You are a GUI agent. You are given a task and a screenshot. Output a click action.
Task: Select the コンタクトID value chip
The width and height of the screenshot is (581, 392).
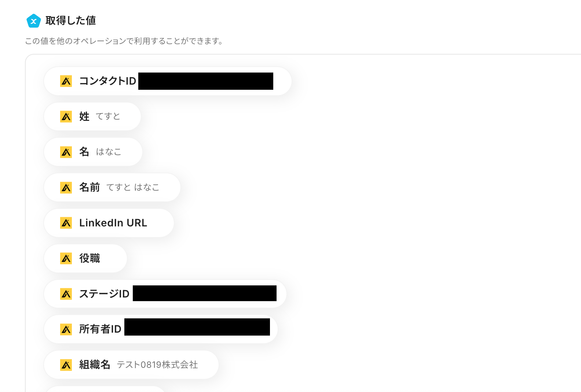click(x=168, y=81)
